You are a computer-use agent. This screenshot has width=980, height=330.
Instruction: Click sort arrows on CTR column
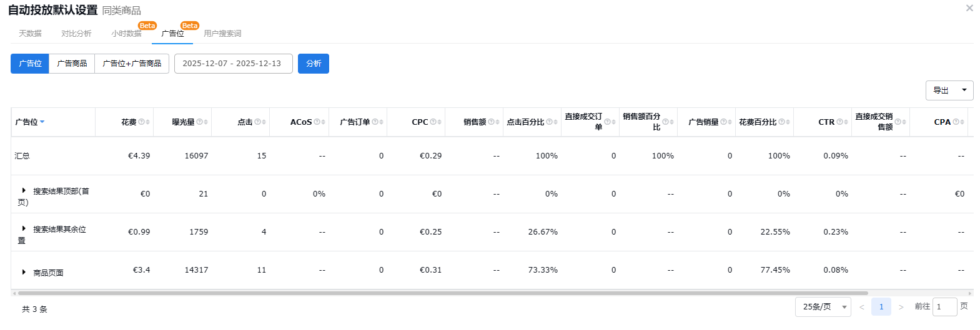pyautogui.click(x=846, y=122)
